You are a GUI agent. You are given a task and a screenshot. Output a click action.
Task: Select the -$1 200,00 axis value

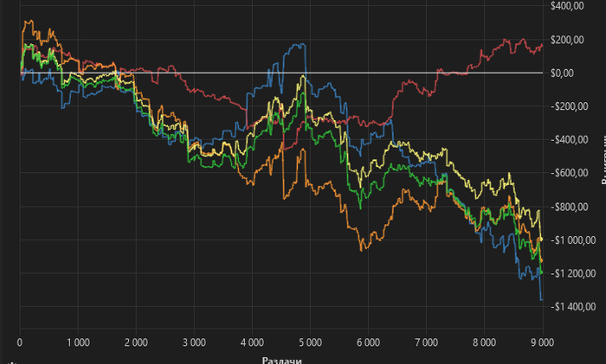point(572,273)
